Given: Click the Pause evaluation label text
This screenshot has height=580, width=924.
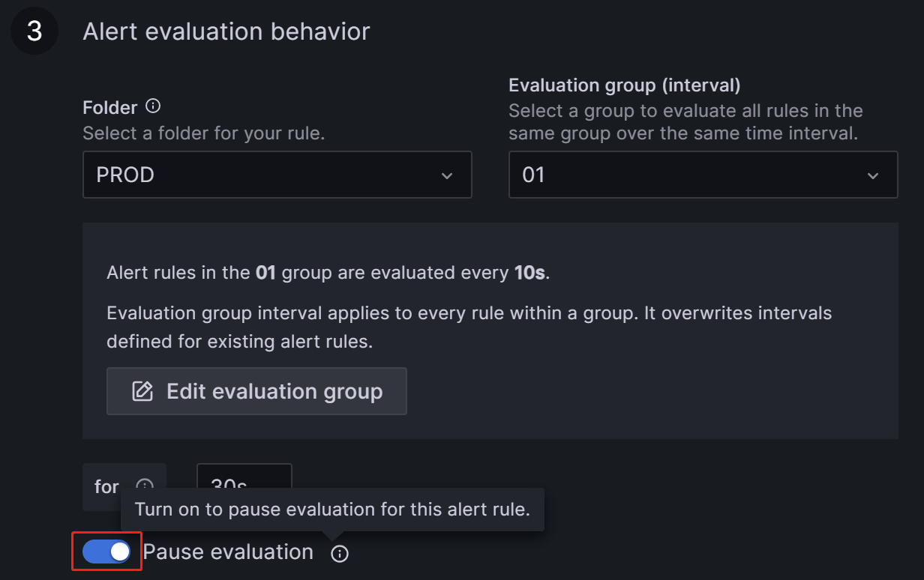Looking at the screenshot, I should click(228, 552).
